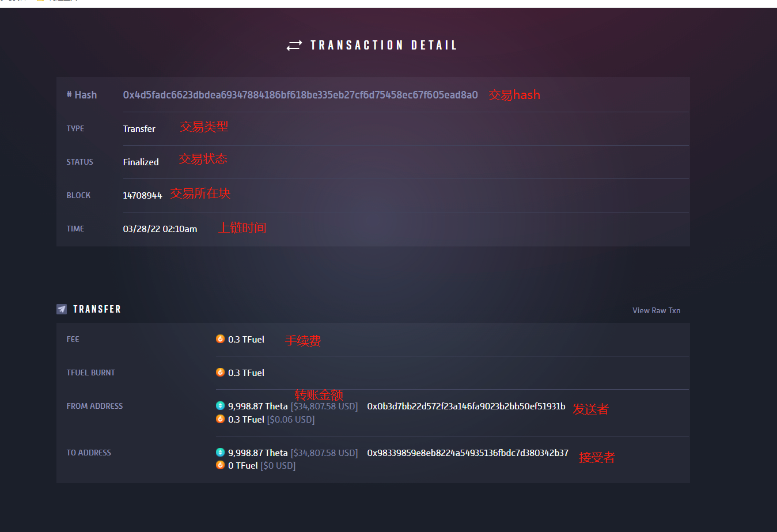Viewport: 777px width, 532px height.
Task: Click the paper plane Transfer section icon
Action: [x=62, y=309]
